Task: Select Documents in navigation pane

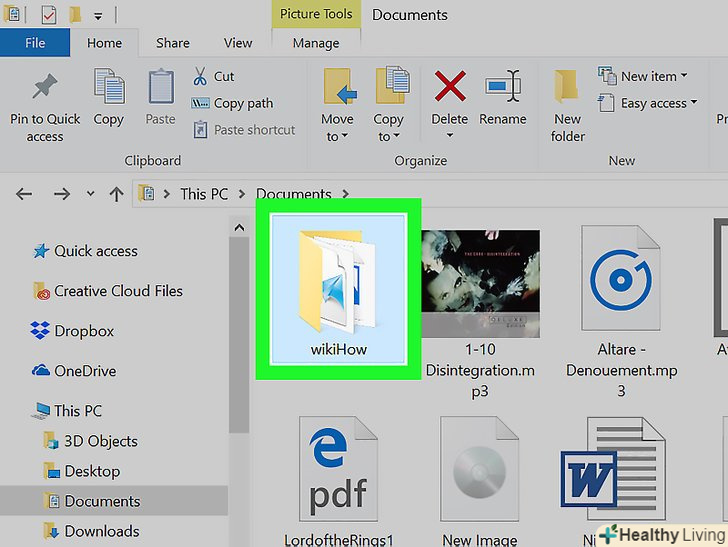Action: point(114,501)
